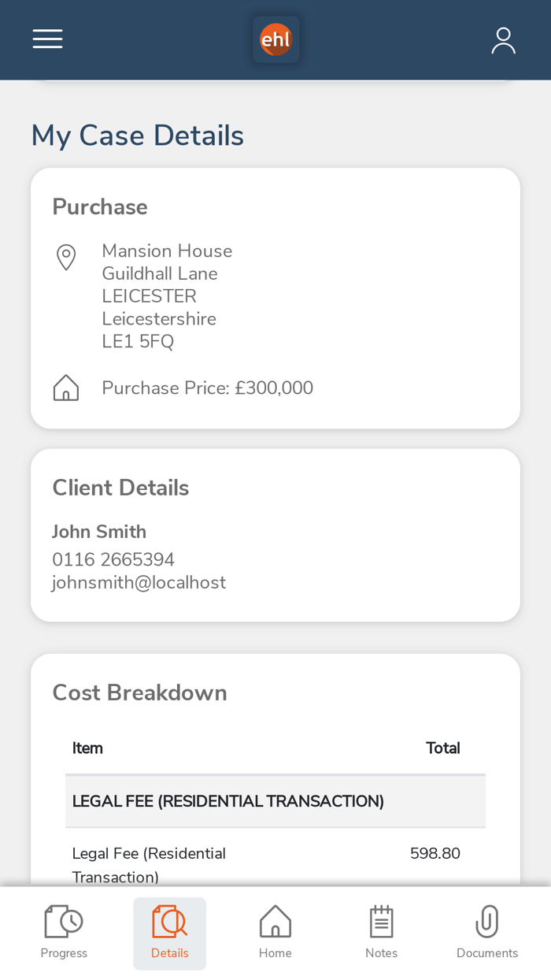Click the house icon beside Purchase Price
This screenshot has width=551, height=980.
click(x=66, y=387)
